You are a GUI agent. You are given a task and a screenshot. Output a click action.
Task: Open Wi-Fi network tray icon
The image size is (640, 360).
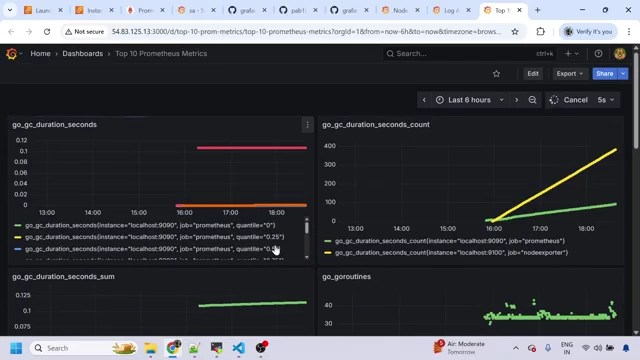click(586, 348)
